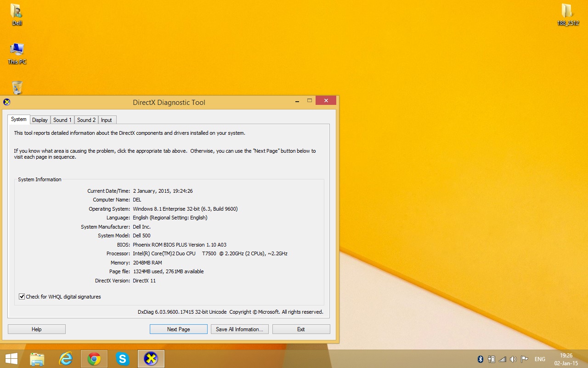
Task: Open the ENG input language indicator
Action: coord(540,359)
